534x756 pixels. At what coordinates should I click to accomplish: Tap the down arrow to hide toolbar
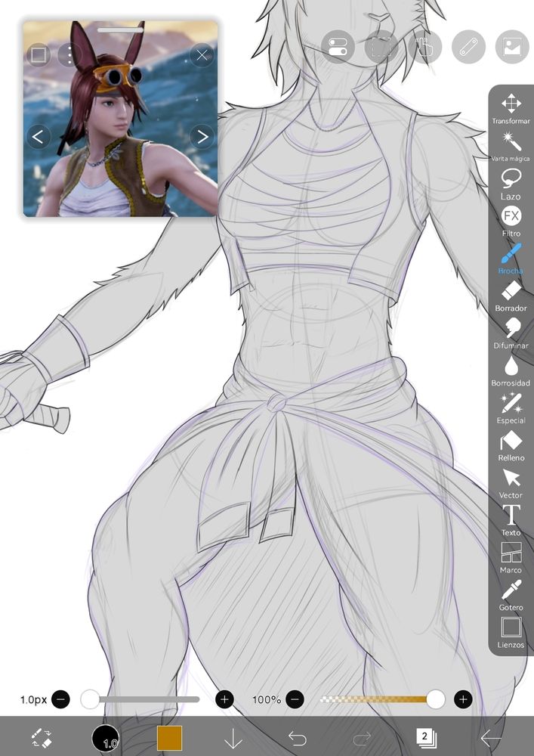point(233,738)
